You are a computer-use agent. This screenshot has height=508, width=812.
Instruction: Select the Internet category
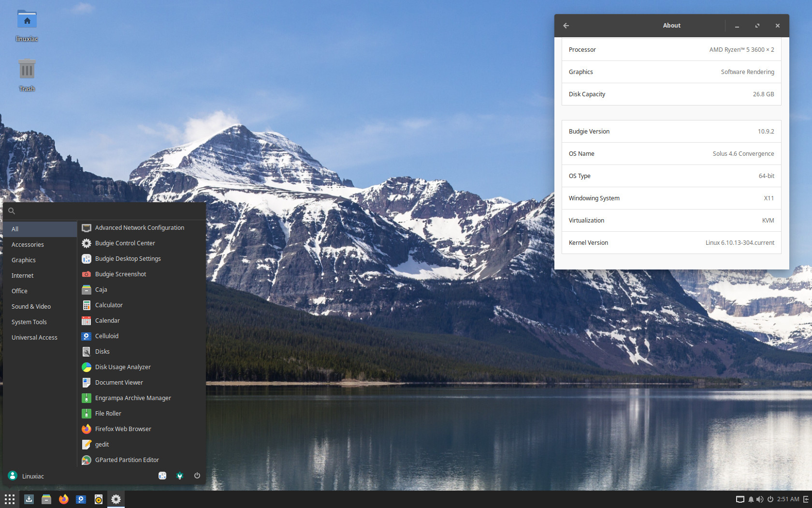pos(40,276)
